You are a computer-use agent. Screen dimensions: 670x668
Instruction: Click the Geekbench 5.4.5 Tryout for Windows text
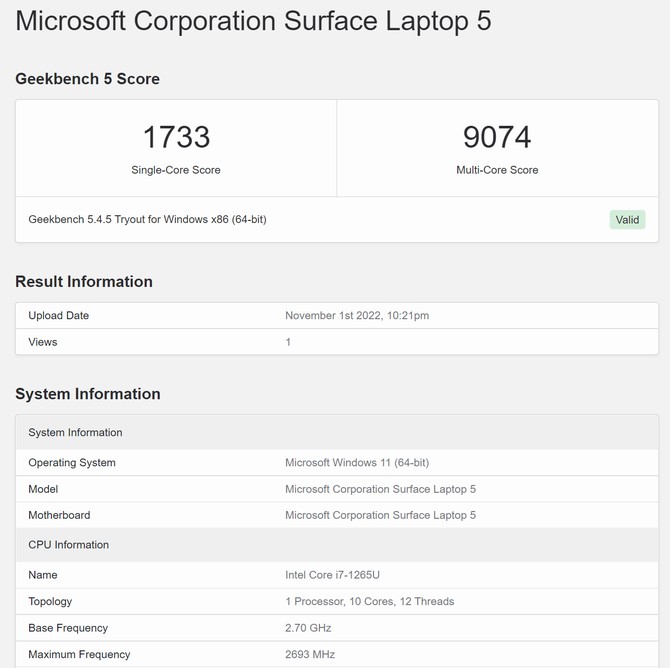click(x=147, y=220)
